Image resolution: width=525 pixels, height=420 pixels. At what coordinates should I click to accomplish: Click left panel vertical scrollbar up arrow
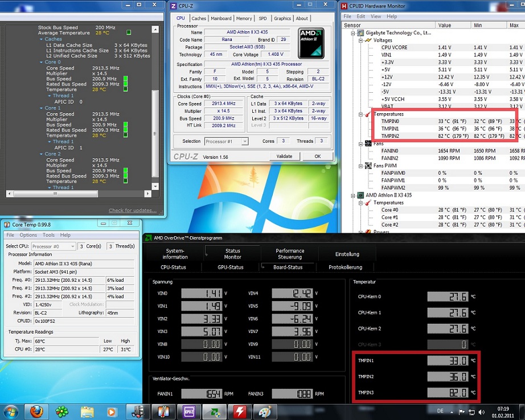[x=155, y=30]
